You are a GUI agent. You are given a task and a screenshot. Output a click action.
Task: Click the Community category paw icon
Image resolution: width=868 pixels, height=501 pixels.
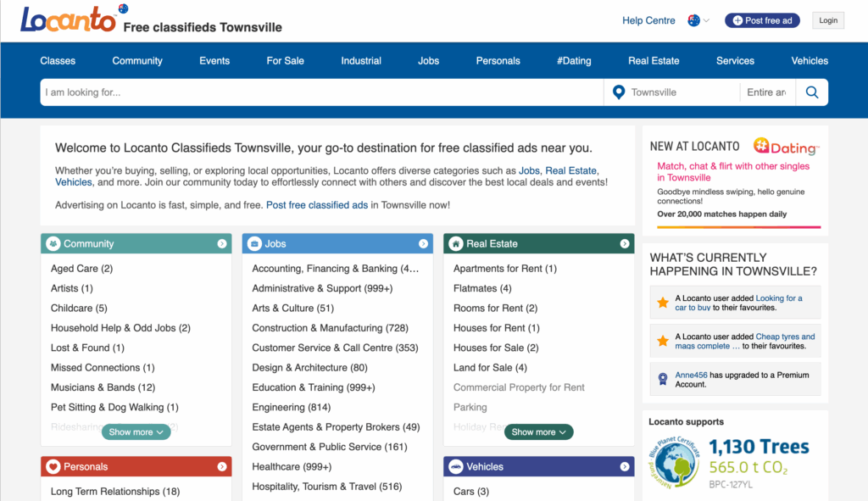(x=53, y=243)
